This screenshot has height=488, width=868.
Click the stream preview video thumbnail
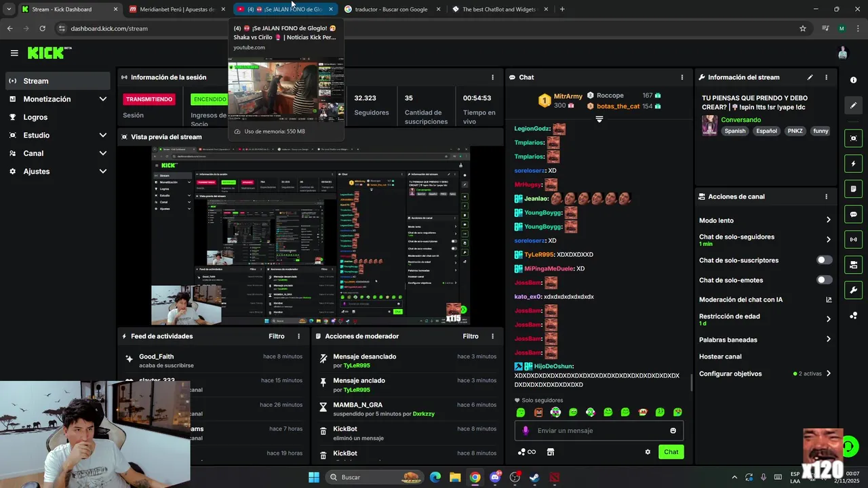[311, 235]
